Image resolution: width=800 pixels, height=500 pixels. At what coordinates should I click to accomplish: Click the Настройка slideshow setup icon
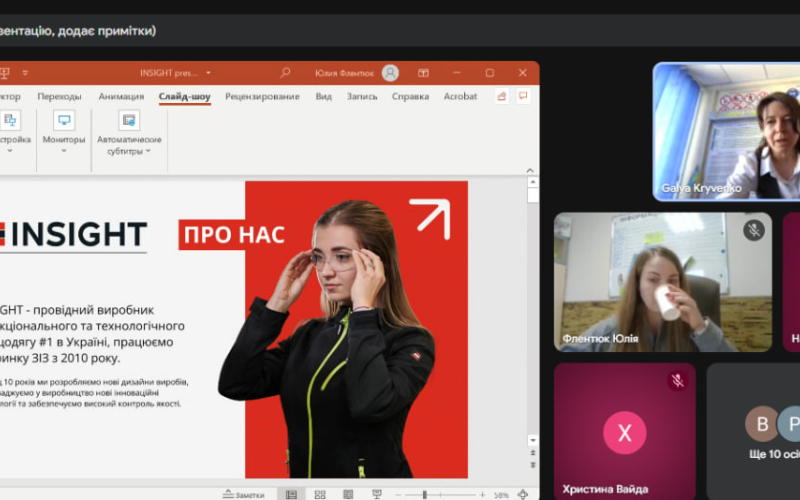10,120
